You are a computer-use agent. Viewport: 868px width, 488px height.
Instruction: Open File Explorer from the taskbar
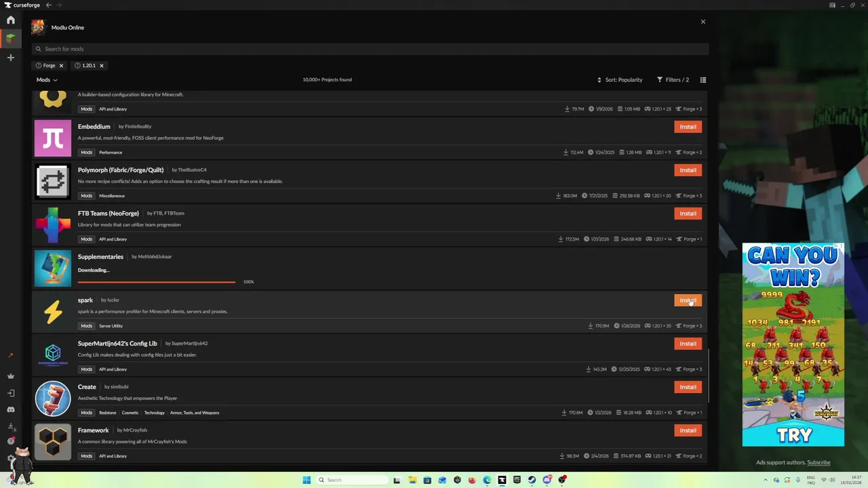(x=412, y=480)
